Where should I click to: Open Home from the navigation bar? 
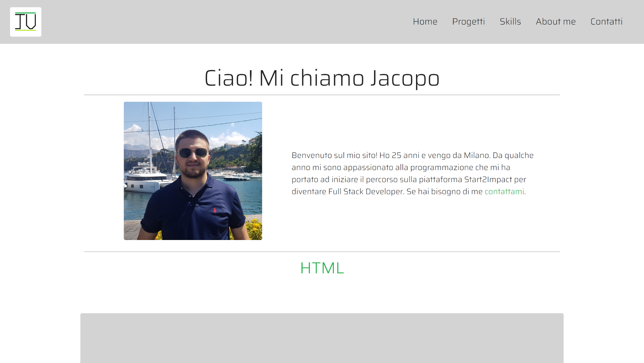click(x=425, y=22)
